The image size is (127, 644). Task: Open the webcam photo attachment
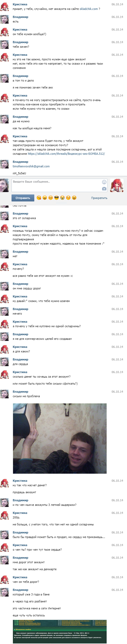(60, 439)
